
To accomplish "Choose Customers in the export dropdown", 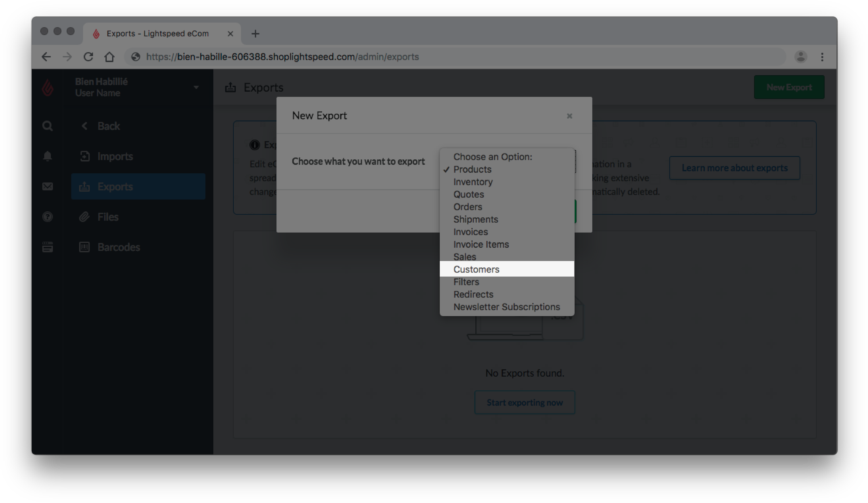I will tap(507, 269).
